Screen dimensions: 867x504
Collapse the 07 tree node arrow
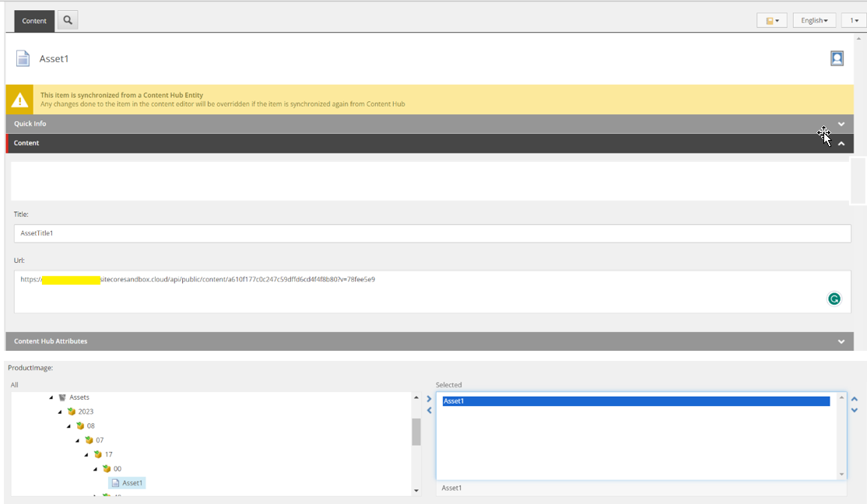pyautogui.click(x=78, y=440)
